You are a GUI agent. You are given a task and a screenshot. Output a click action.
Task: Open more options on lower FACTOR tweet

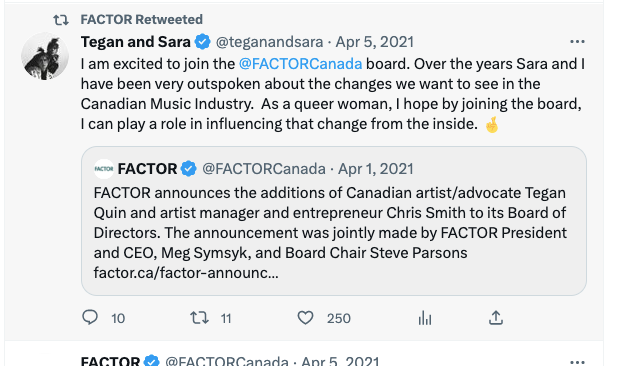point(577,361)
